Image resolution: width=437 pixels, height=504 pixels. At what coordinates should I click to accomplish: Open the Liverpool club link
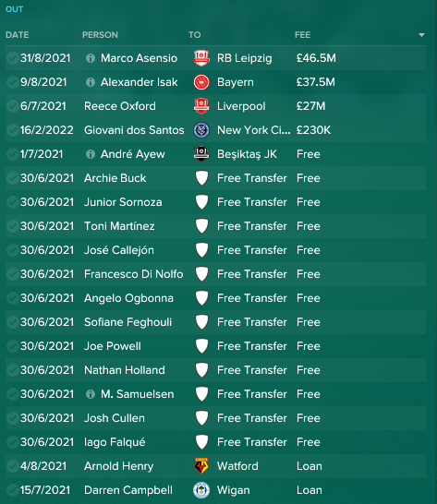(241, 106)
